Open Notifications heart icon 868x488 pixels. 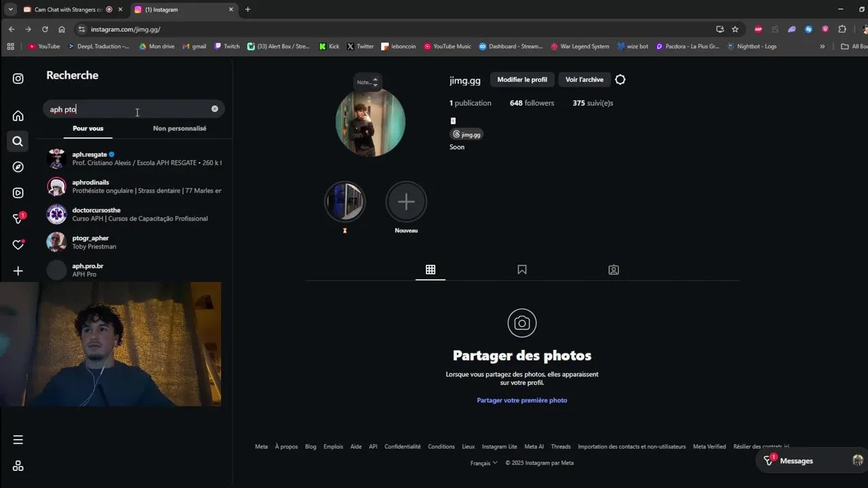click(x=18, y=245)
